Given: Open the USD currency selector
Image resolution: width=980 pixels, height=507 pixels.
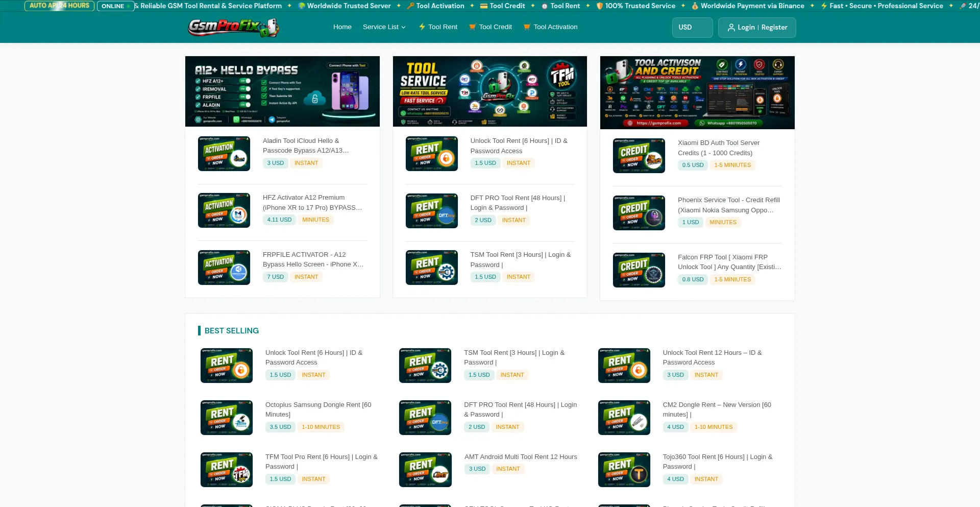Looking at the screenshot, I should pyautogui.click(x=693, y=28).
